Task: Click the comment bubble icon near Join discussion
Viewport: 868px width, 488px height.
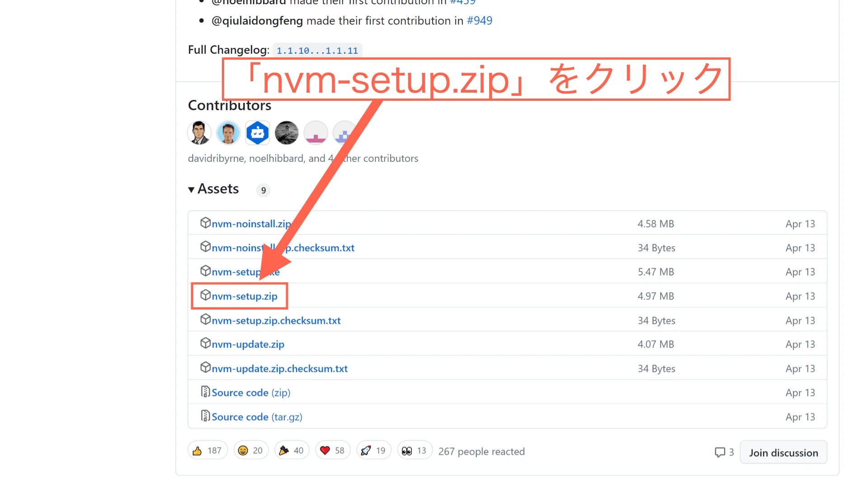Action: click(x=720, y=452)
